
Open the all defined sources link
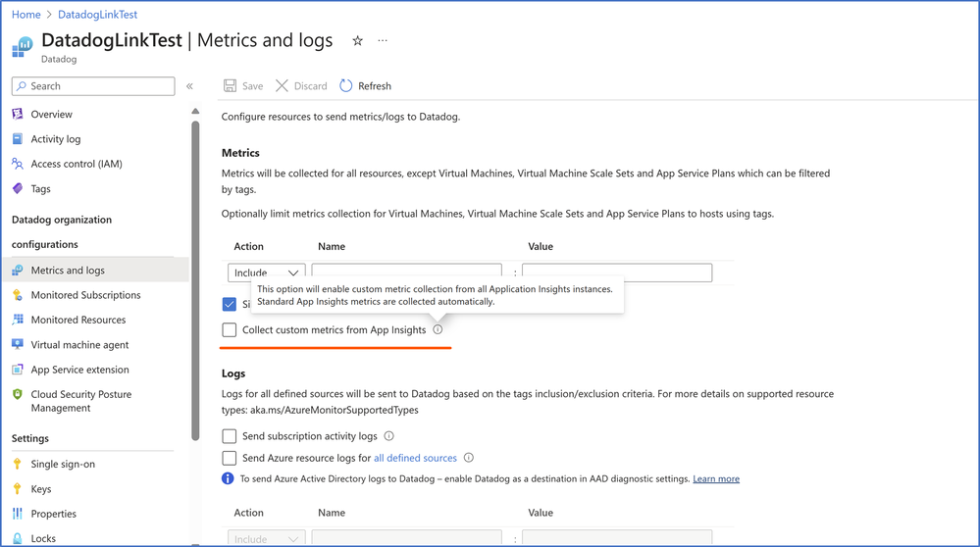(x=415, y=458)
